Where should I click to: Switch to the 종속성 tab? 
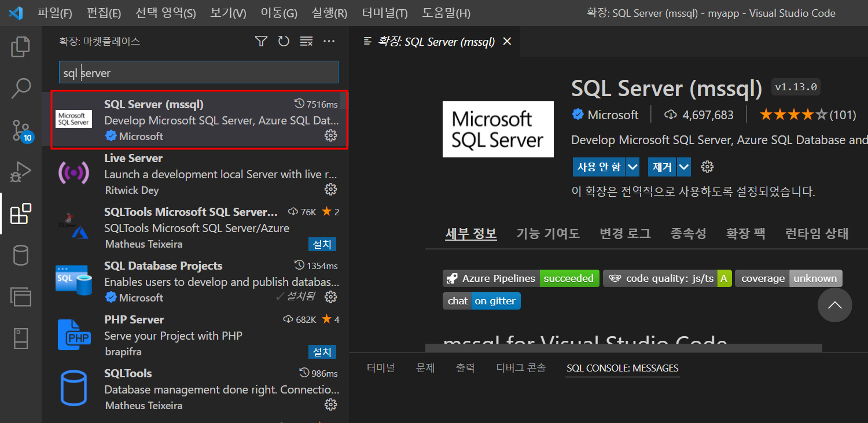(688, 233)
